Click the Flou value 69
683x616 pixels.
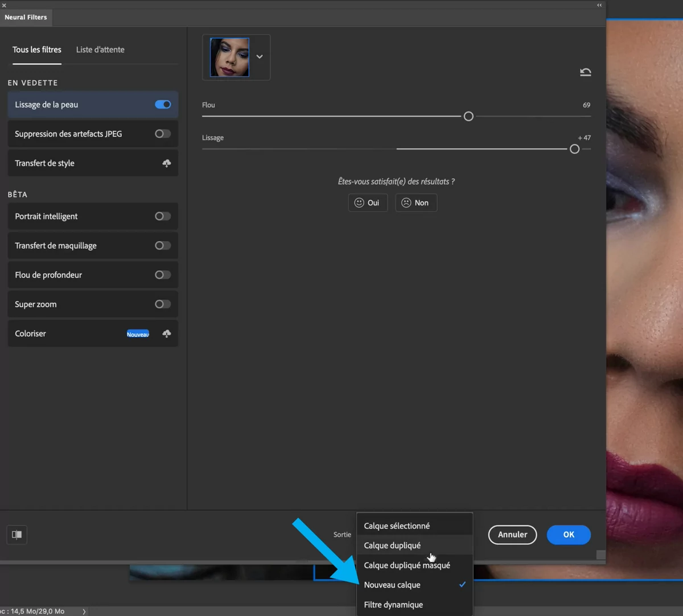point(586,105)
